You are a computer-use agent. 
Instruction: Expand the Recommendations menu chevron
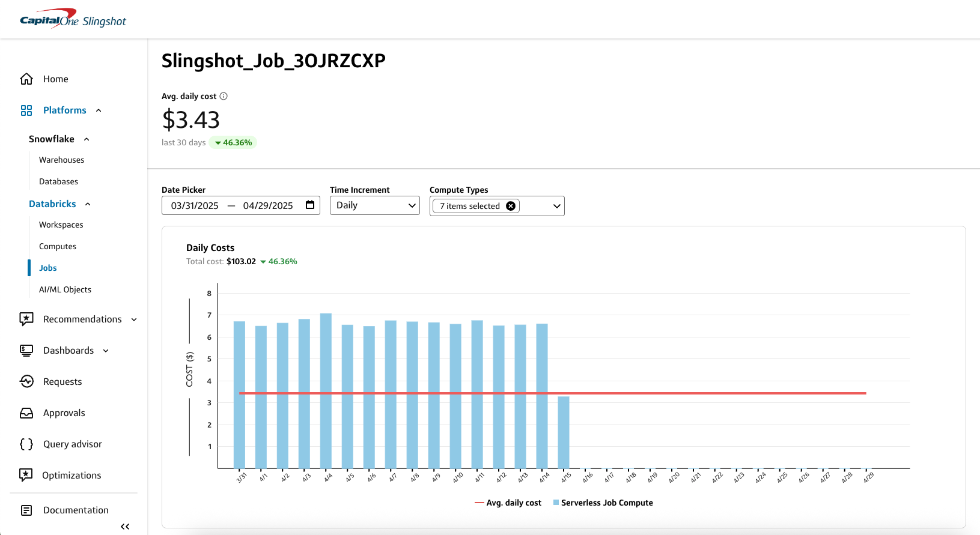click(134, 319)
